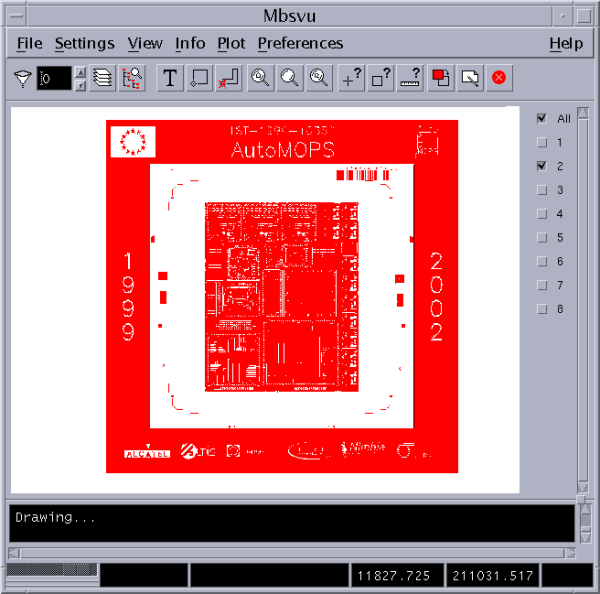This screenshot has width=600, height=594.
Task: Click the red overlapping squares icon
Action: 441,78
